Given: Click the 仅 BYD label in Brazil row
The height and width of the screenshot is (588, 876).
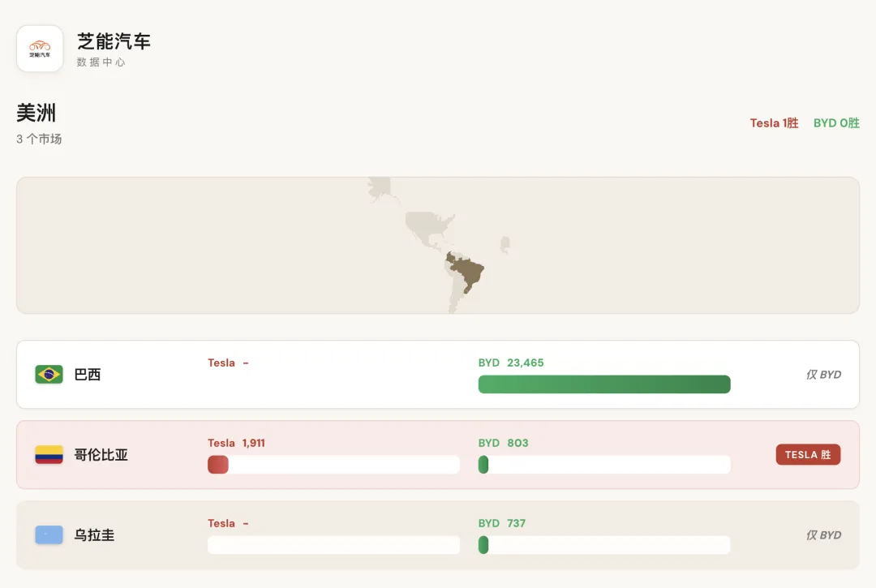Looking at the screenshot, I should point(823,374).
